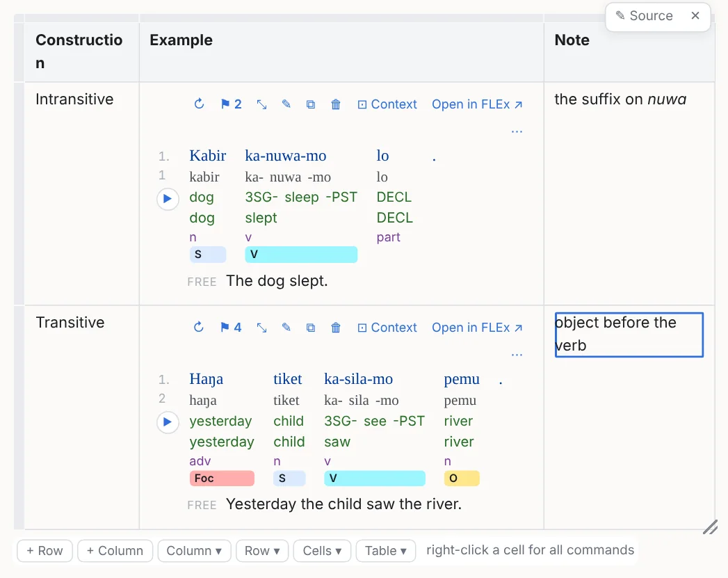Select the Intransitive construction cell
Viewport: 728px width, 578px height.
[82, 193]
